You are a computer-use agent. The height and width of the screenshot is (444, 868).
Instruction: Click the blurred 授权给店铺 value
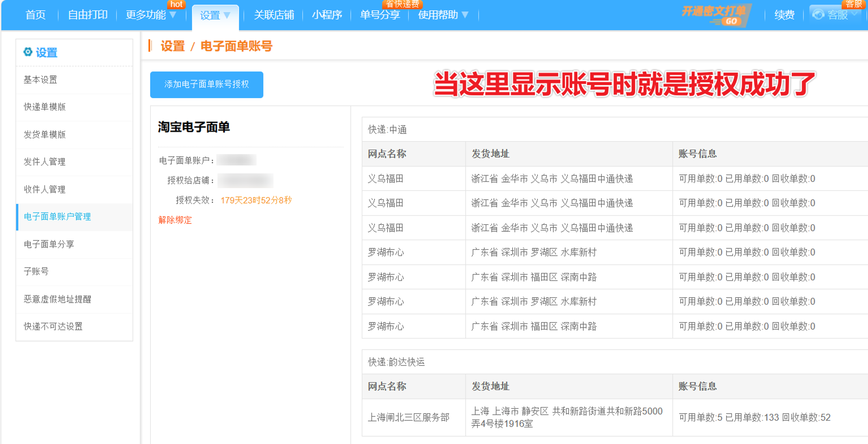point(245,180)
